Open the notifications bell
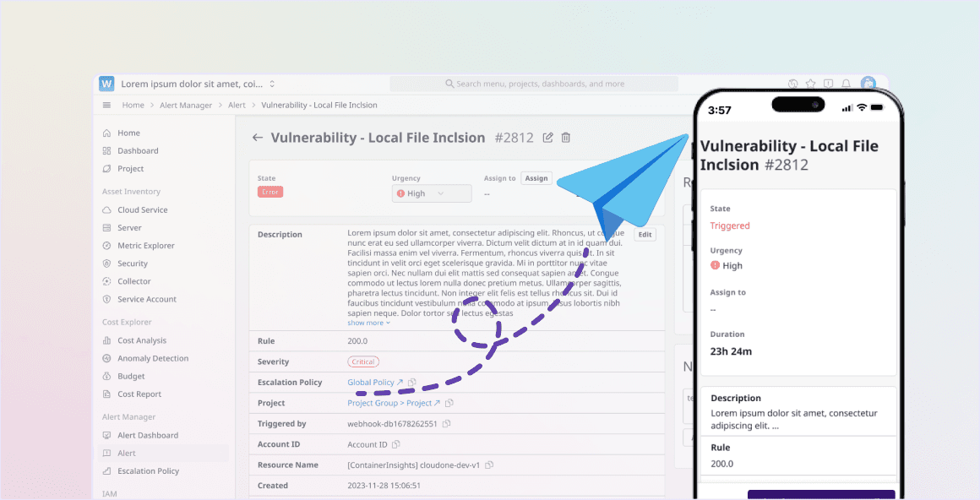The height and width of the screenshot is (500, 980). click(x=846, y=83)
